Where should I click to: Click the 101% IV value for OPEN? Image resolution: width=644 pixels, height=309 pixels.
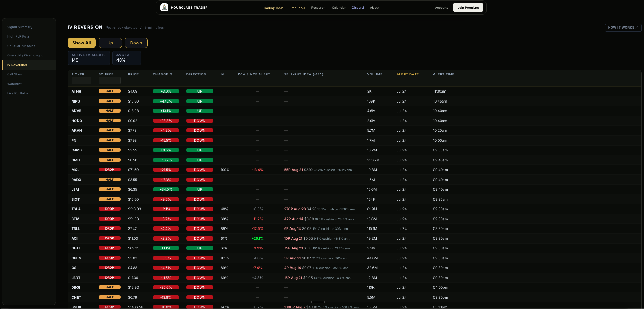225,258
